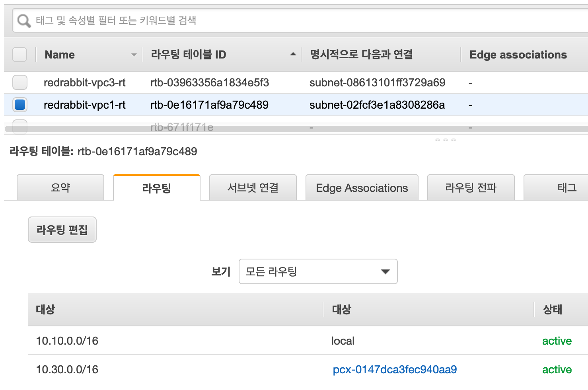Open the 서브넷 연결 tab

click(x=253, y=187)
